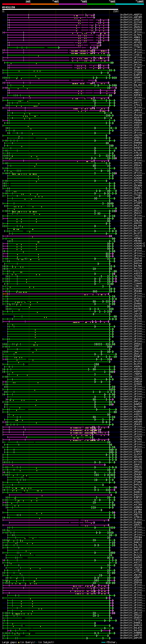Open hit UniRef100_Q95QY1

(131, 20)
